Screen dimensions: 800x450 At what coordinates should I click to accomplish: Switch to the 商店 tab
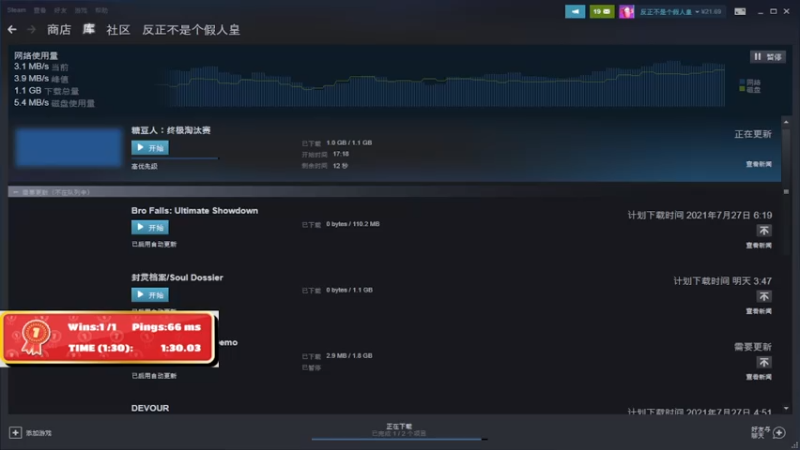tap(59, 30)
